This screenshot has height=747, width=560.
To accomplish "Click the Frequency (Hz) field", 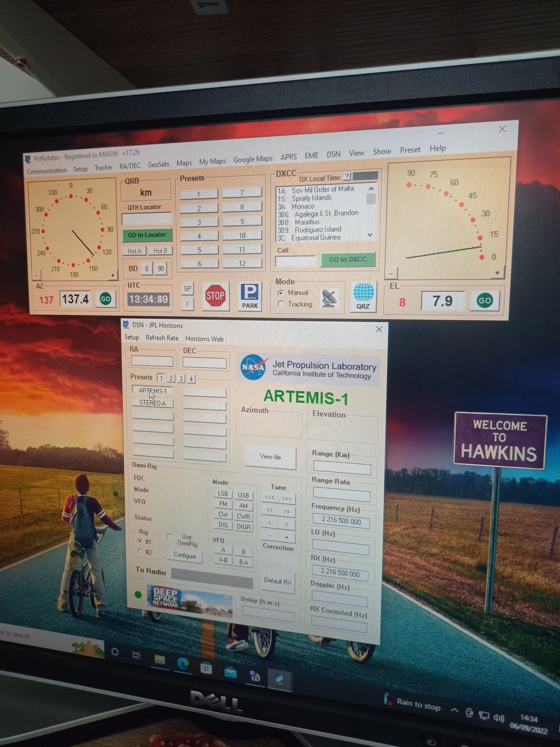I will (x=341, y=522).
